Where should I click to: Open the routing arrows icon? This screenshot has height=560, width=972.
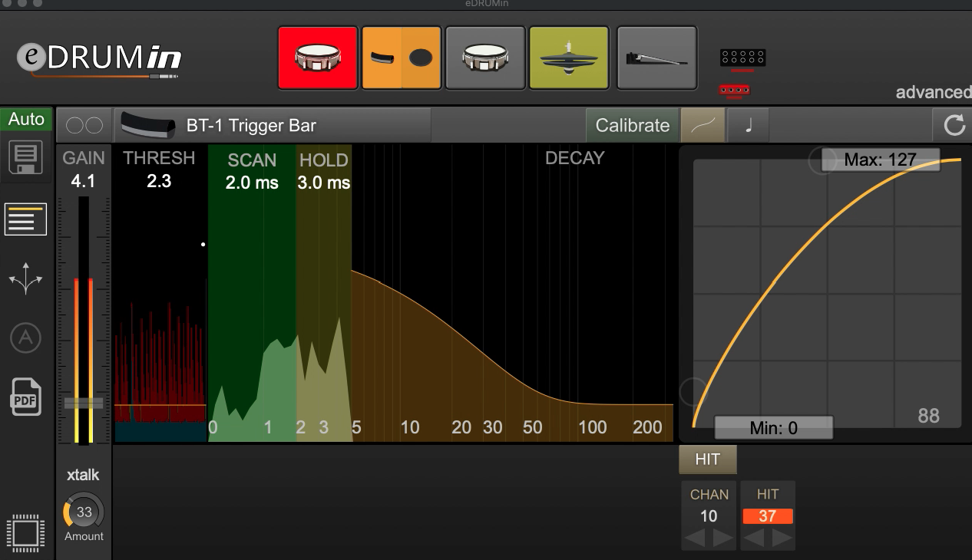point(25,278)
